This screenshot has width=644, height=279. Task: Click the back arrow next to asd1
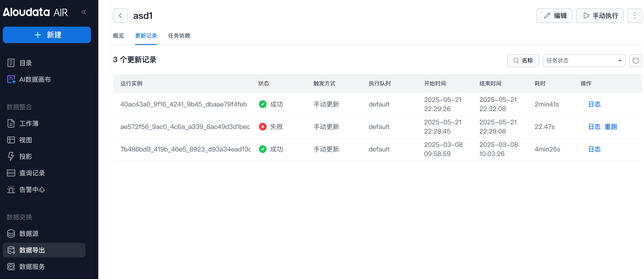click(x=120, y=16)
